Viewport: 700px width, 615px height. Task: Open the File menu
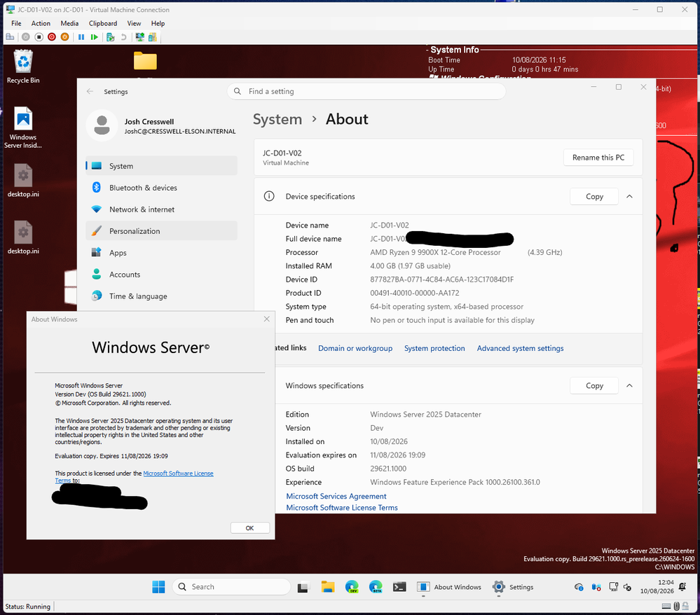pos(16,23)
